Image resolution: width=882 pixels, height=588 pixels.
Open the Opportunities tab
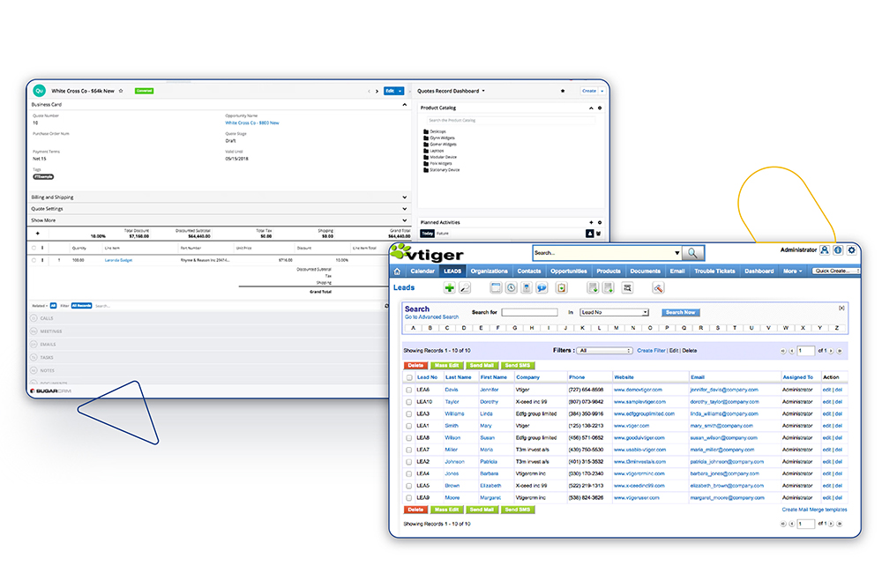569,271
